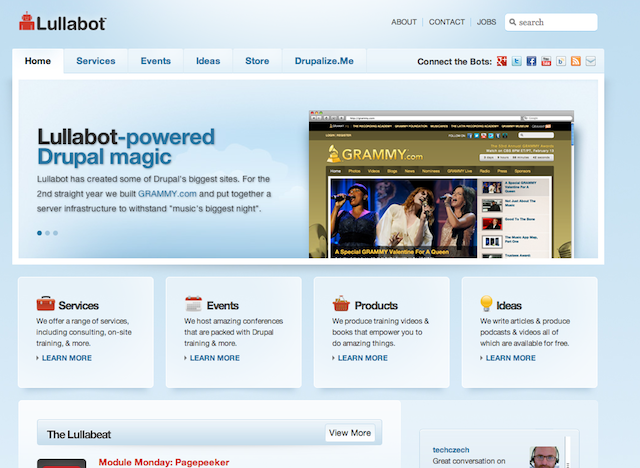Visit the Facebook icon link

coord(531,61)
